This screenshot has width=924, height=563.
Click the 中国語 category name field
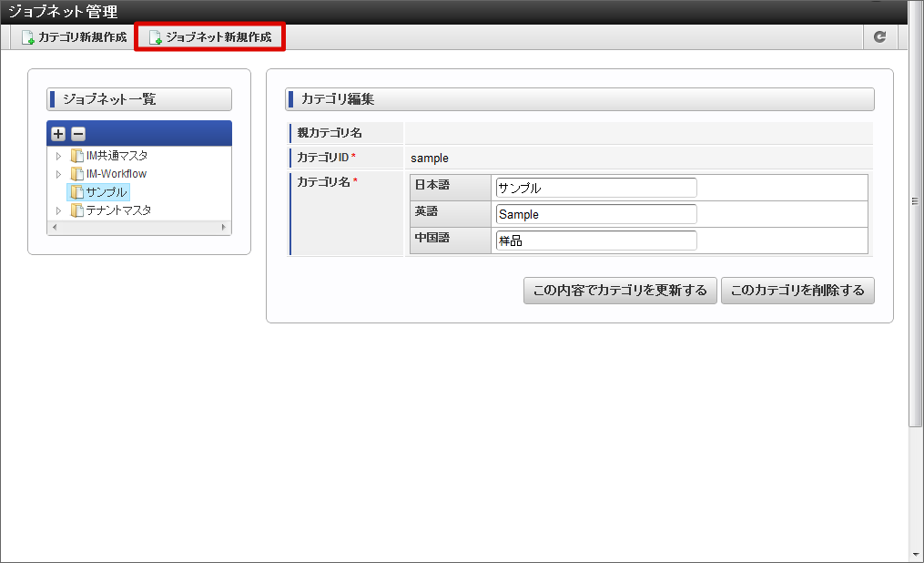596,241
